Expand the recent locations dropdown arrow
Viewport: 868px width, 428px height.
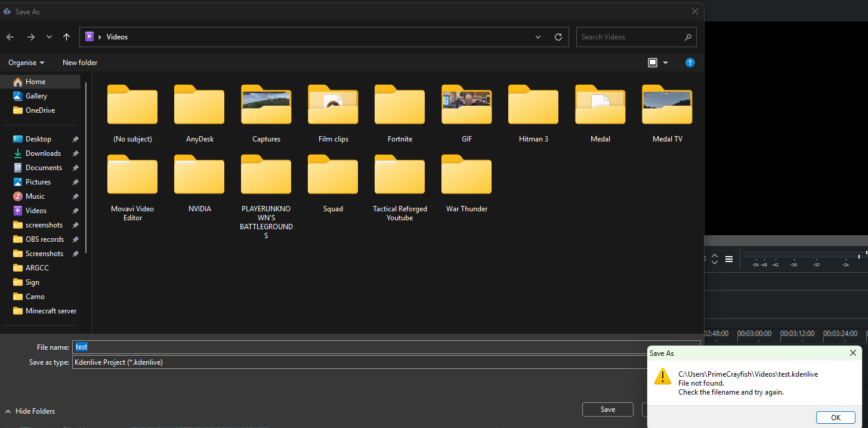49,37
